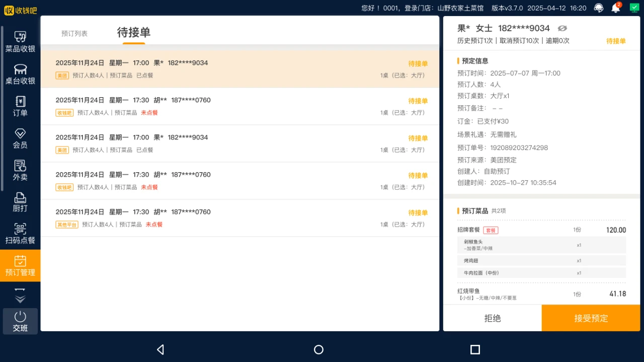Select first 收钱吧 reservation at 17:30
The width and height of the screenshot is (644, 362).
(239, 106)
